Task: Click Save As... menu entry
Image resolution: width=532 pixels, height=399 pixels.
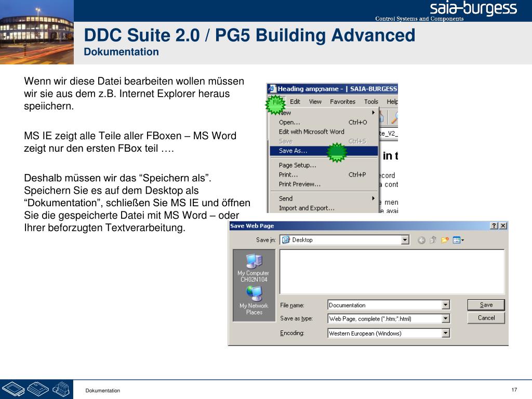Action: pos(324,151)
